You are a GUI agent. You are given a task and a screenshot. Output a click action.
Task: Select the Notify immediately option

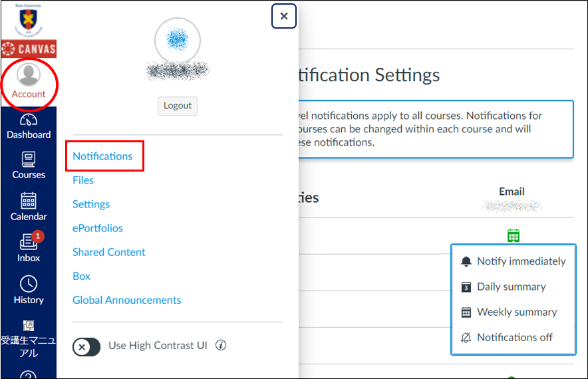(513, 261)
